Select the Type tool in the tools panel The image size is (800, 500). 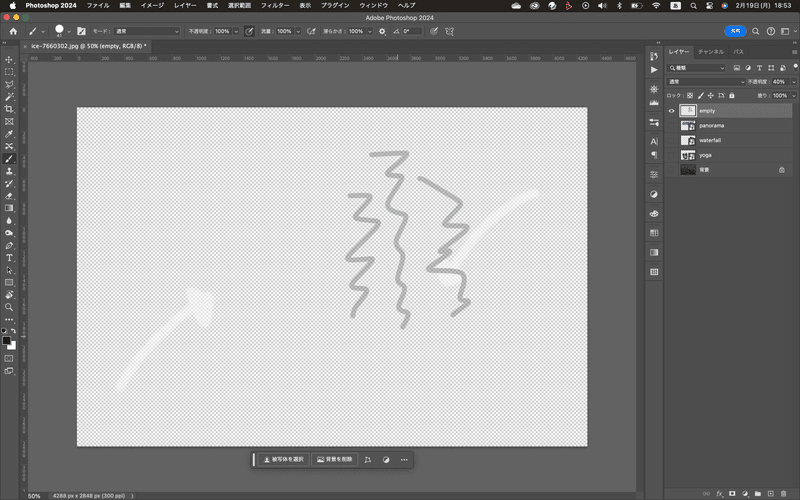9,258
